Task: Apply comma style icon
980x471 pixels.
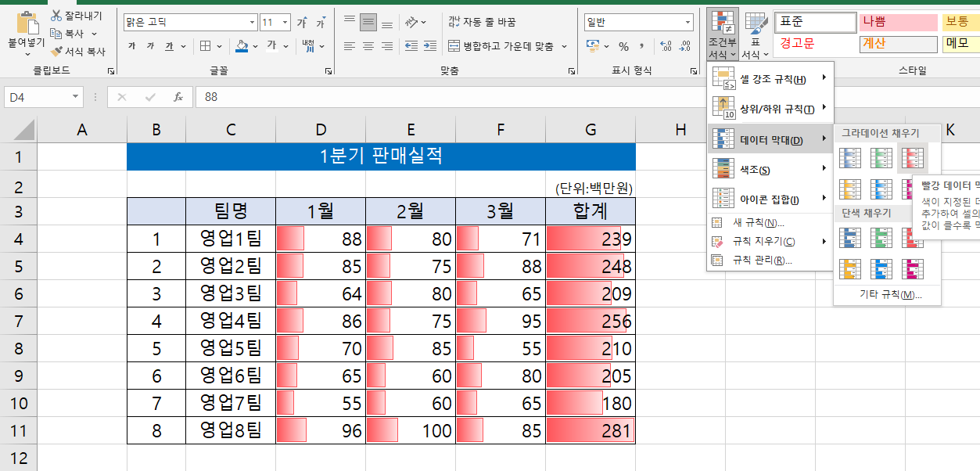Action: pos(642,46)
